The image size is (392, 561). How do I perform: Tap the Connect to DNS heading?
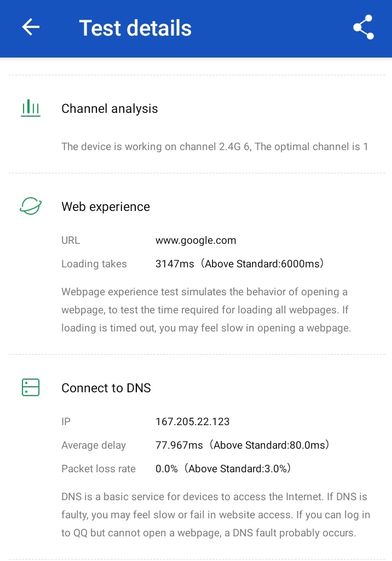point(106,388)
